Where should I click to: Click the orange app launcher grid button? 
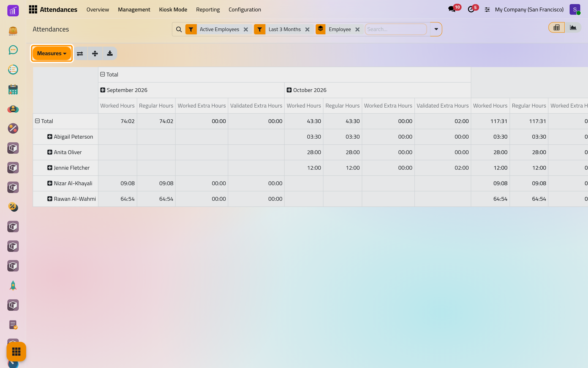[16, 352]
